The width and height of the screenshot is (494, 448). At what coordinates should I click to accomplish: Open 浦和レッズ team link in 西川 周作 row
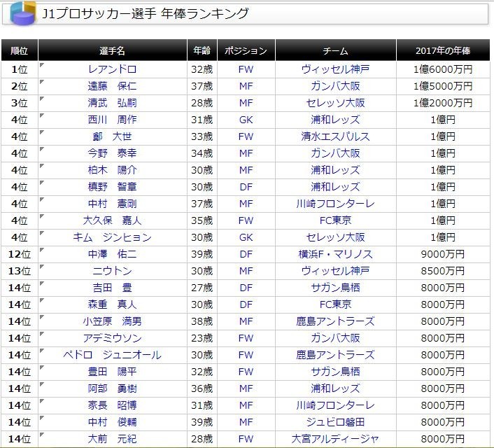336,120
